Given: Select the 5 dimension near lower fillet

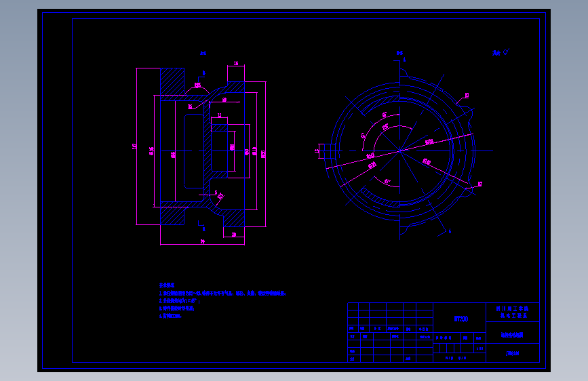Looking at the screenshot, I should 216,193.
